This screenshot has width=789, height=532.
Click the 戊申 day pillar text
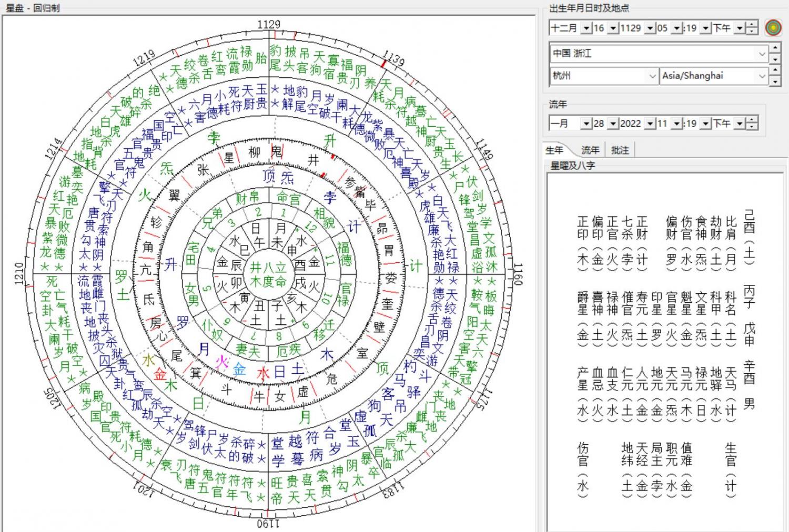click(x=749, y=334)
